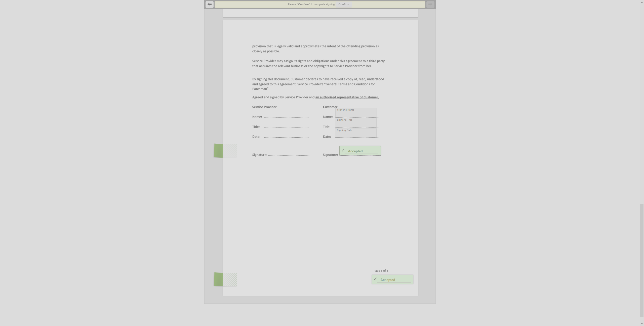Click the green tab near the page footer
Image resolution: width=644 pixels, height=326 pixels.
point(218,279)
